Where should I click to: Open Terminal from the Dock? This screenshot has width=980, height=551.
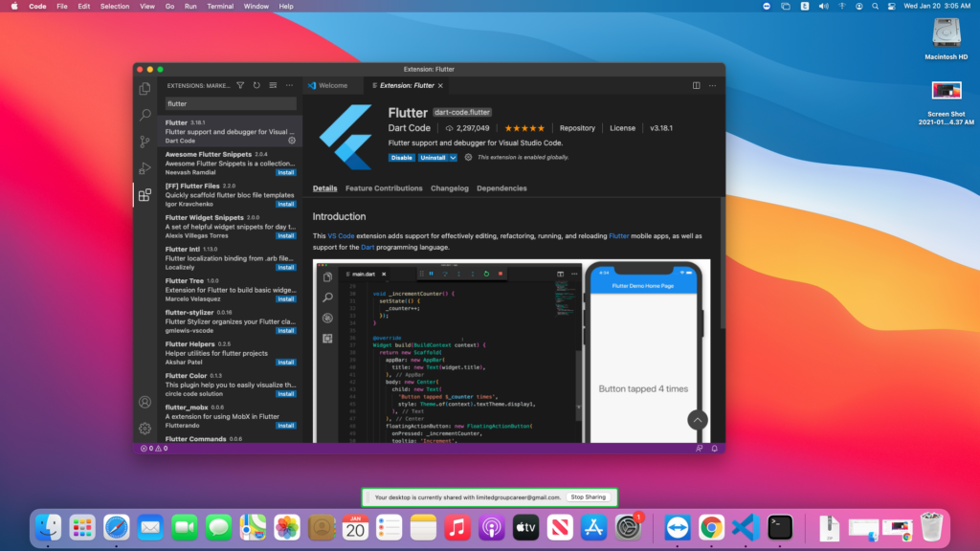coord(780,528)
